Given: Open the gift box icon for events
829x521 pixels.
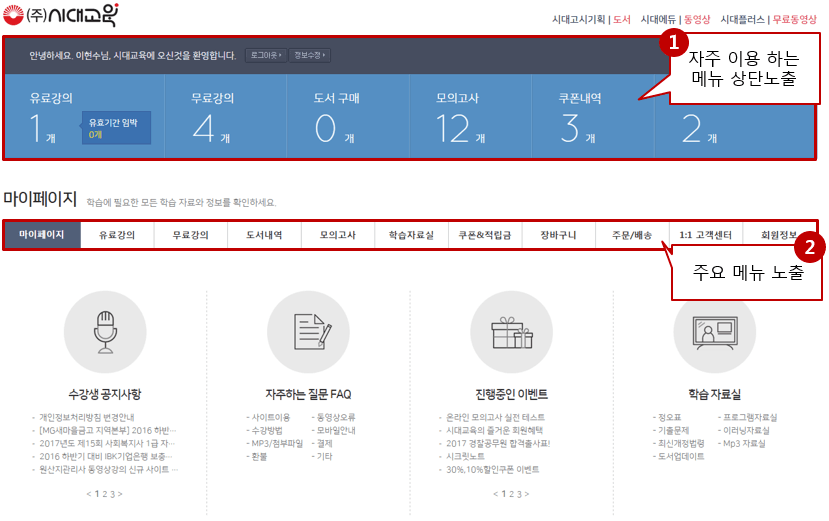Looking at the screenshot, I should [x=511, y=332].
